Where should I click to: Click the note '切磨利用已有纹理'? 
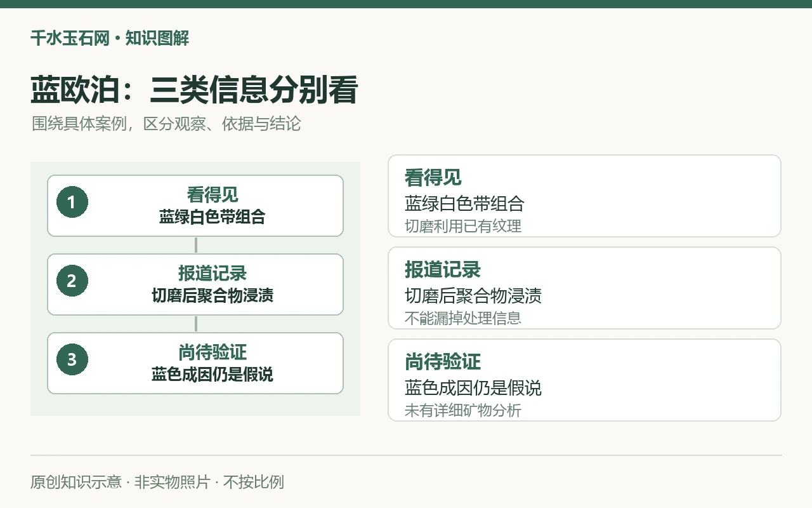[x=463, y=225]
